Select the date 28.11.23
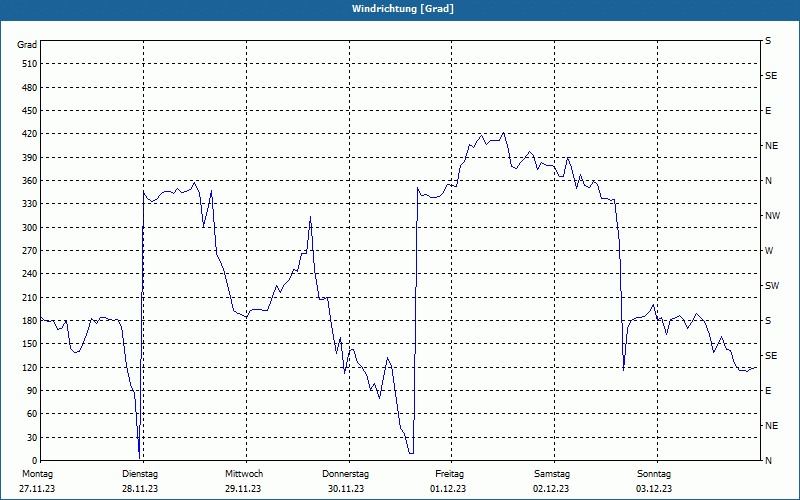The image size is (800, 500). (140, 489)
